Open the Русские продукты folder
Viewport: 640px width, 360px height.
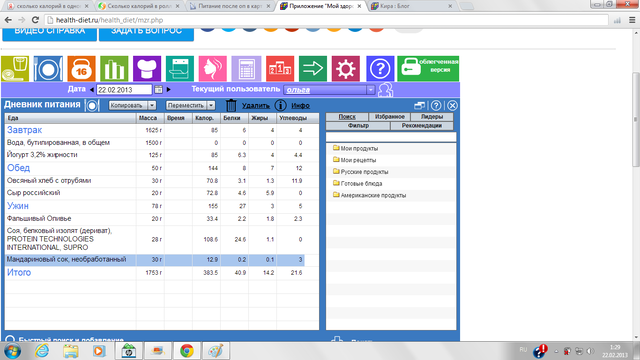click(360, 172)
